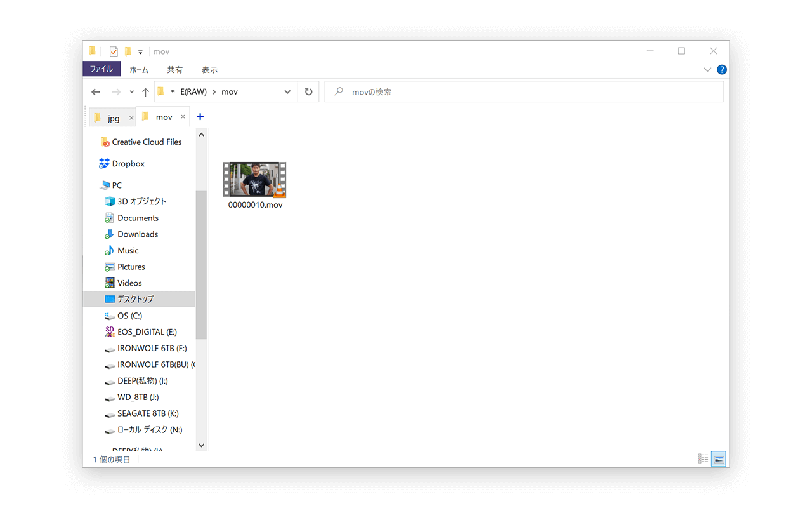
Task: Click the EOS_DIGITAL SD card icon
Action: [110, 332]
